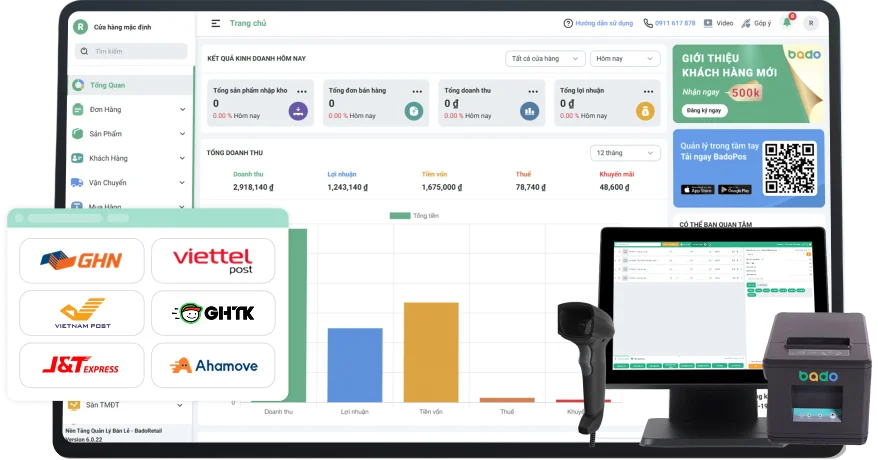Viewport: 878px width, 460px height.
Task: Open Sản Phẩm menu item
Action: (105, 134)
